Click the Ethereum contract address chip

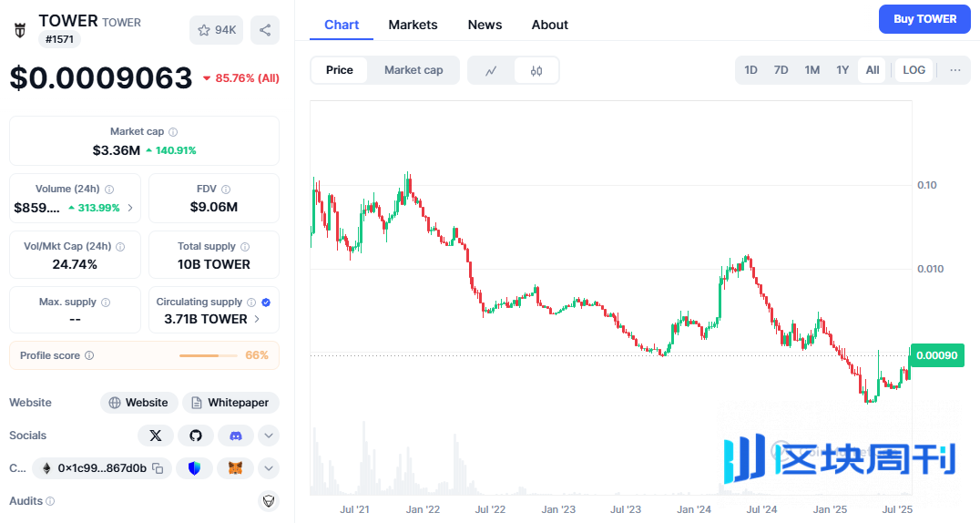102,468
